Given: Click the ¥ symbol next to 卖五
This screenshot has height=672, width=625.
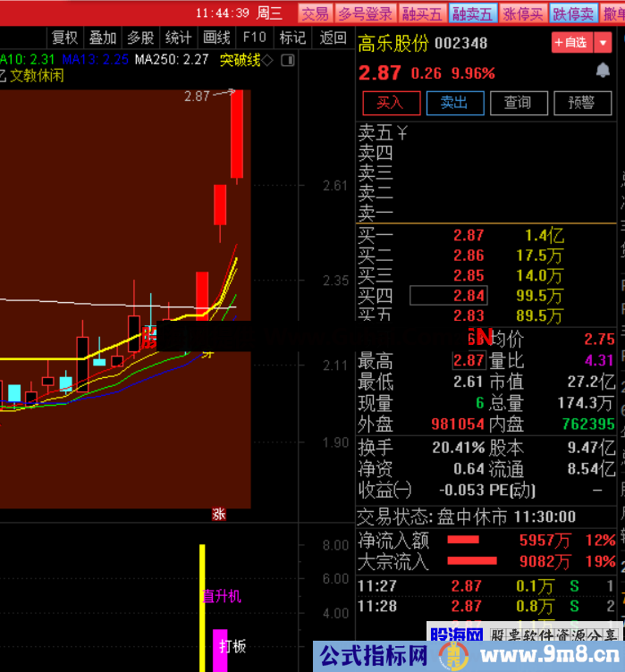Looking at the screenshot, I should [x=402, y=134].
